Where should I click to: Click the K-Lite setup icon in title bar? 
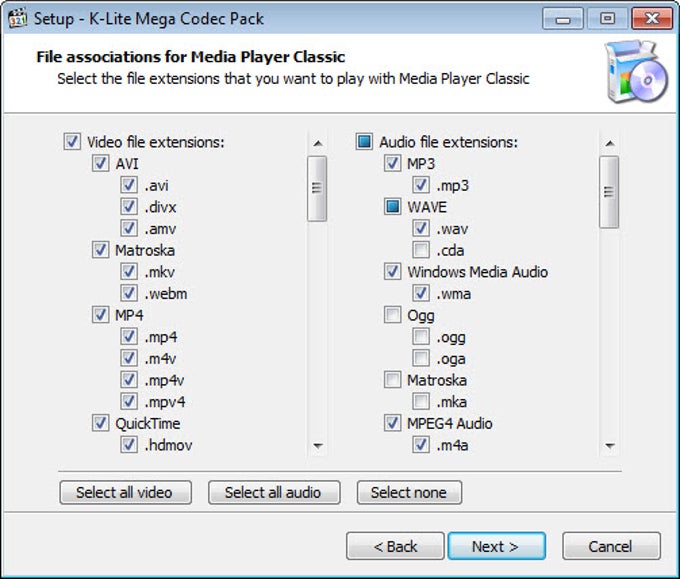pos(18,19)
